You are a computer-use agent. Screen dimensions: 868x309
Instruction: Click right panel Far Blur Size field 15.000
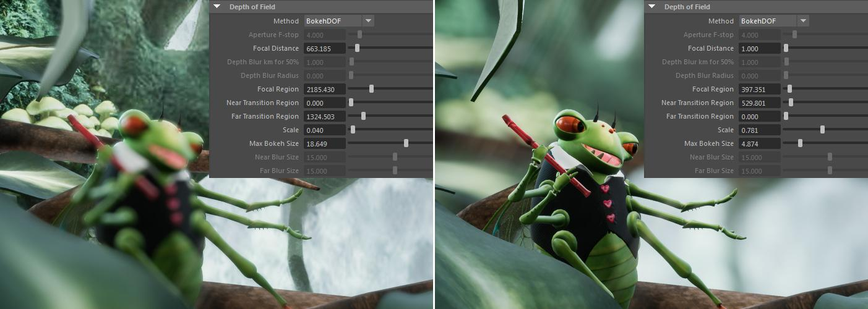tap(759, 171)
